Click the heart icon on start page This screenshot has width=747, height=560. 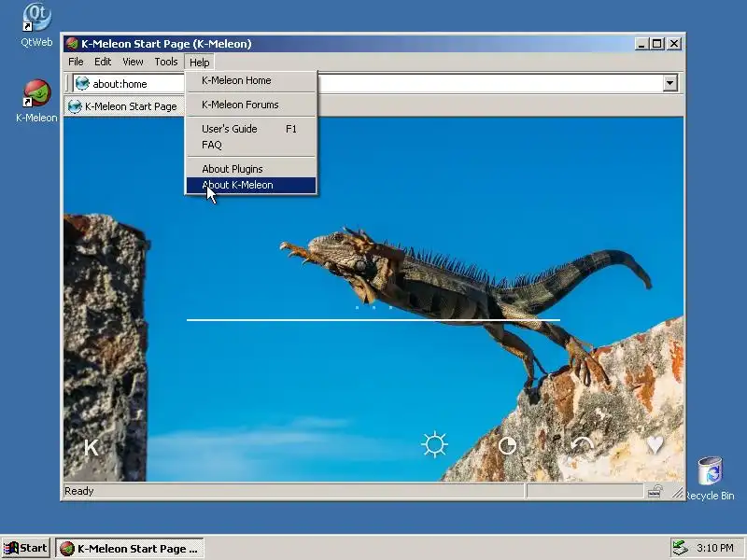point(655,445)
